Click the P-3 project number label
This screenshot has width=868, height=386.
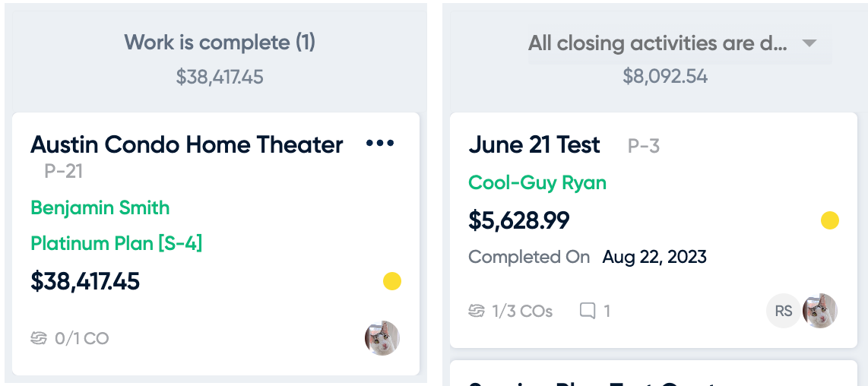pyautogui.click(x=644, y=146)
